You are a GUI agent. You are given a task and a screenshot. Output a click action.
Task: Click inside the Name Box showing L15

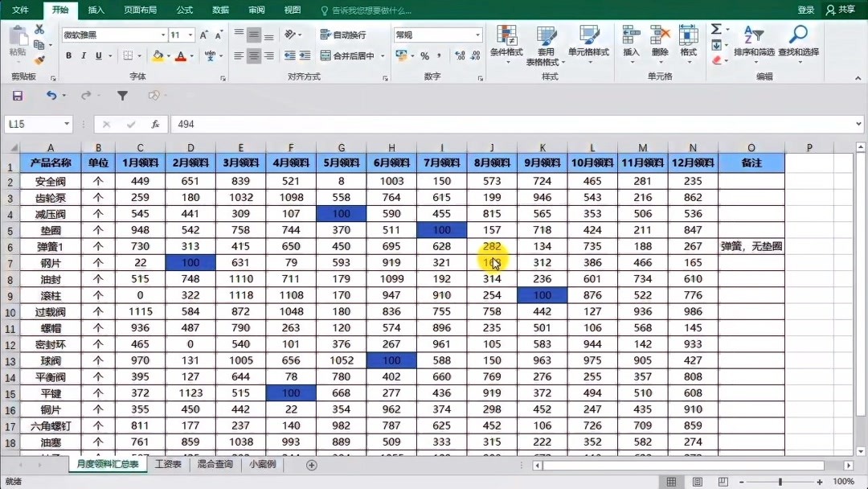coord(32,124)
